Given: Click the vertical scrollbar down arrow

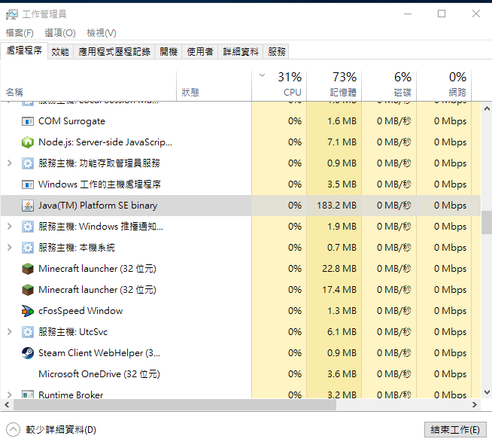Looking at the screenshot, I should (x=487, y=392).
